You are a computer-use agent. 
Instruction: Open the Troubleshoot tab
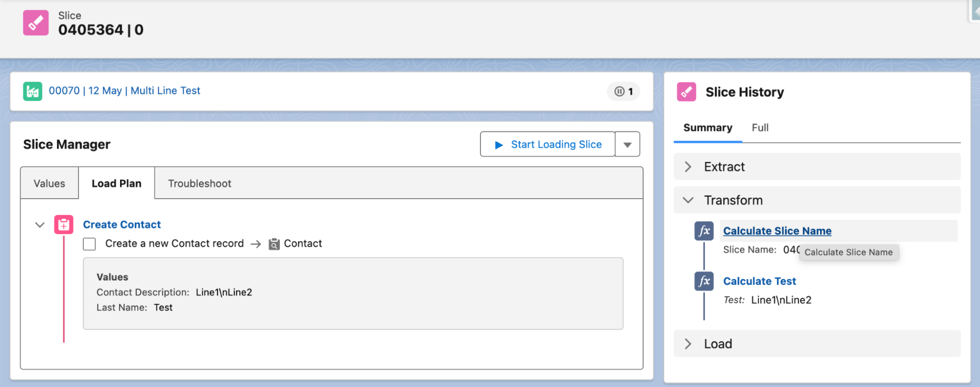[199, 183]
